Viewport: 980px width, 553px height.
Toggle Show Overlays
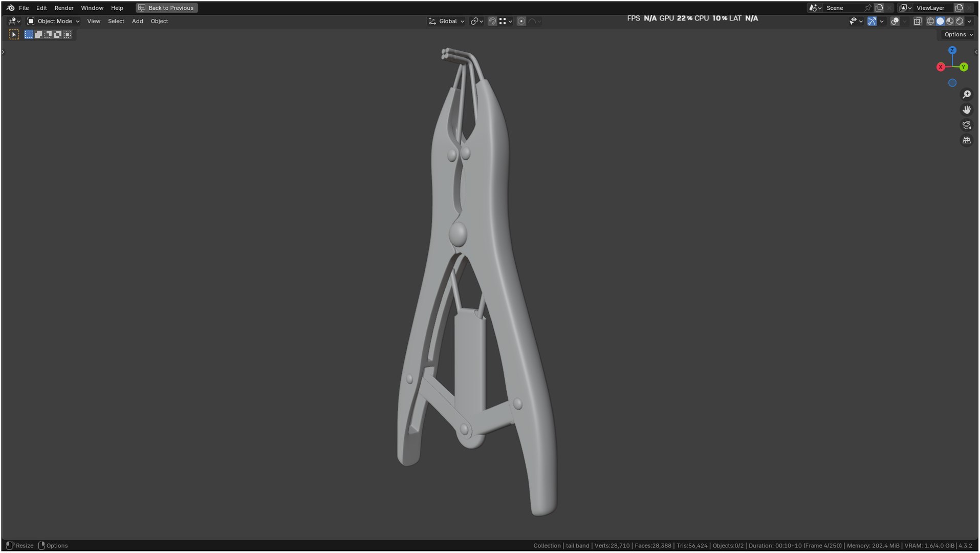pyautogui.click(x=895, y=21)
